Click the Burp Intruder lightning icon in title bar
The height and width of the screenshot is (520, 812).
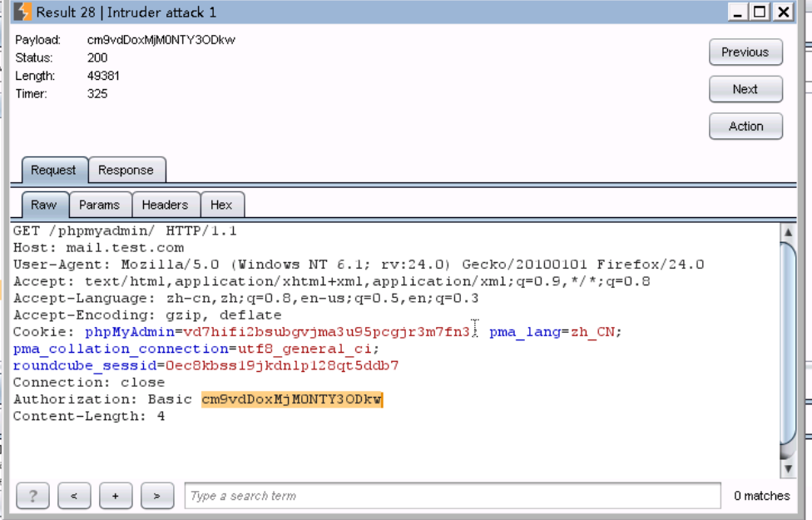(x=22, y=12)
